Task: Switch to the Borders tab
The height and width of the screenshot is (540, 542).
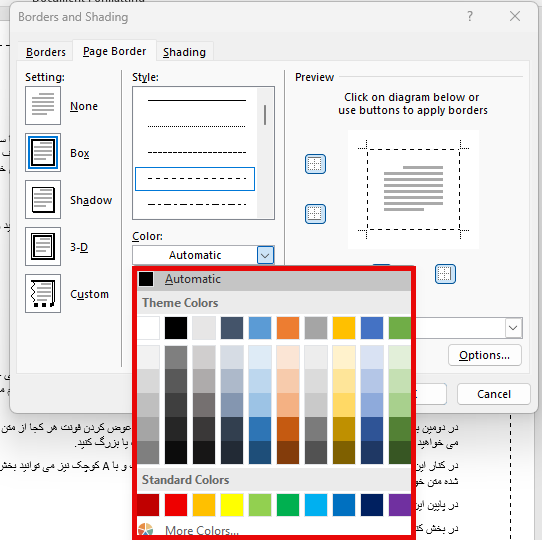Action: click(46, 52)
